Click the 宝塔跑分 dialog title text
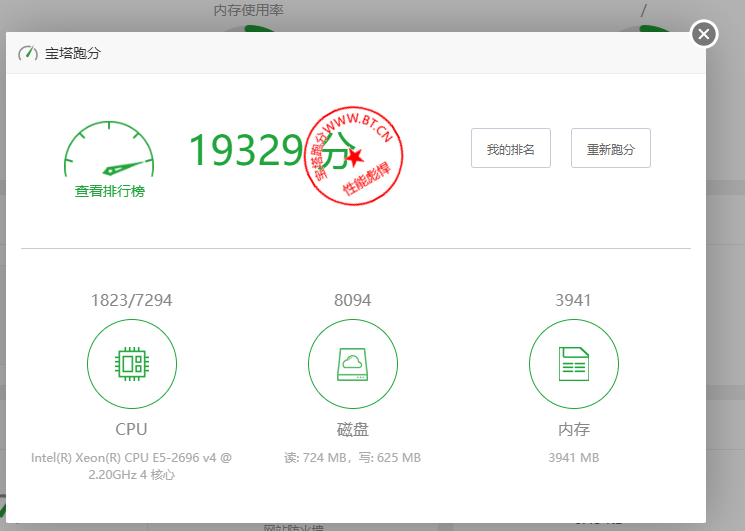The height and width of the screenshot is (531, 745). [73, 53]
